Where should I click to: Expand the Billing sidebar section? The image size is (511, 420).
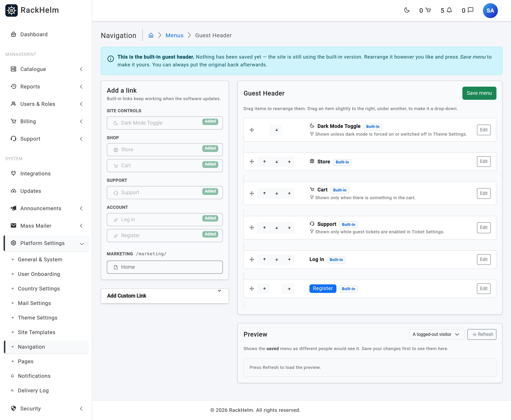[46, 121]
